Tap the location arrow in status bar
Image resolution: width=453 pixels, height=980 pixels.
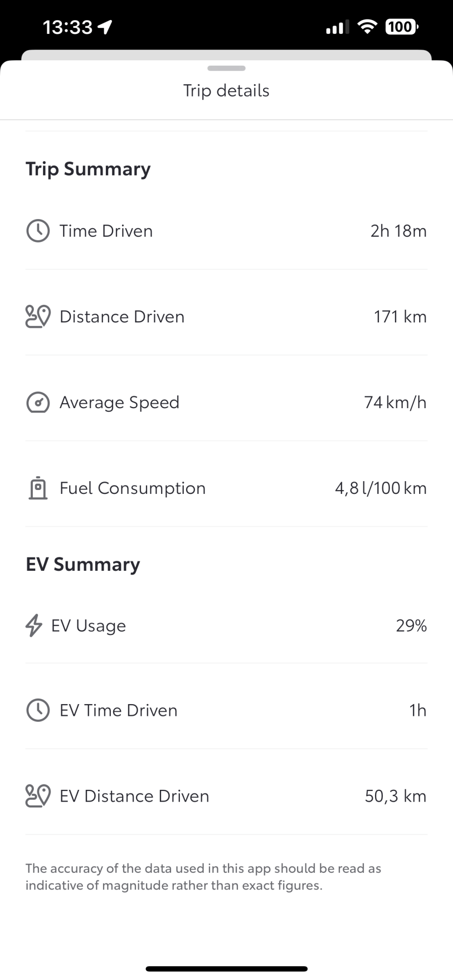(x=105, y=27)
